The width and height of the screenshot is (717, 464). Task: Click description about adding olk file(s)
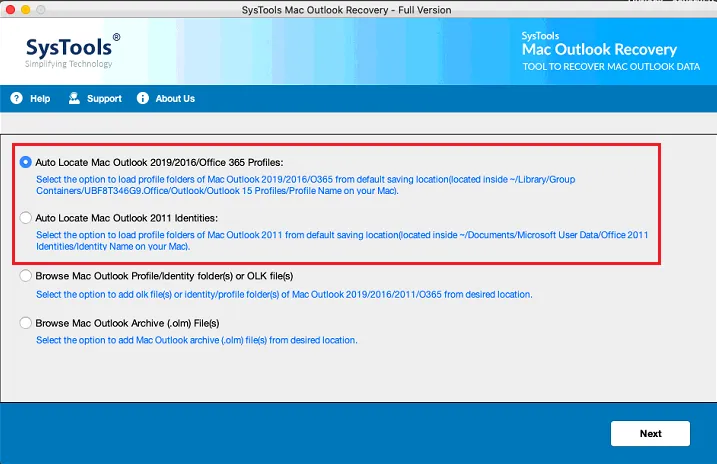(284, 294)
